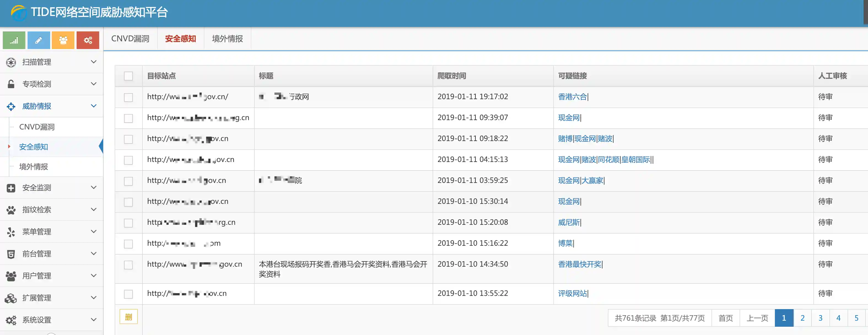Screen dimensions: 868x335
Task: Click the red gears settings icon button
Action: tap(88, 40)
